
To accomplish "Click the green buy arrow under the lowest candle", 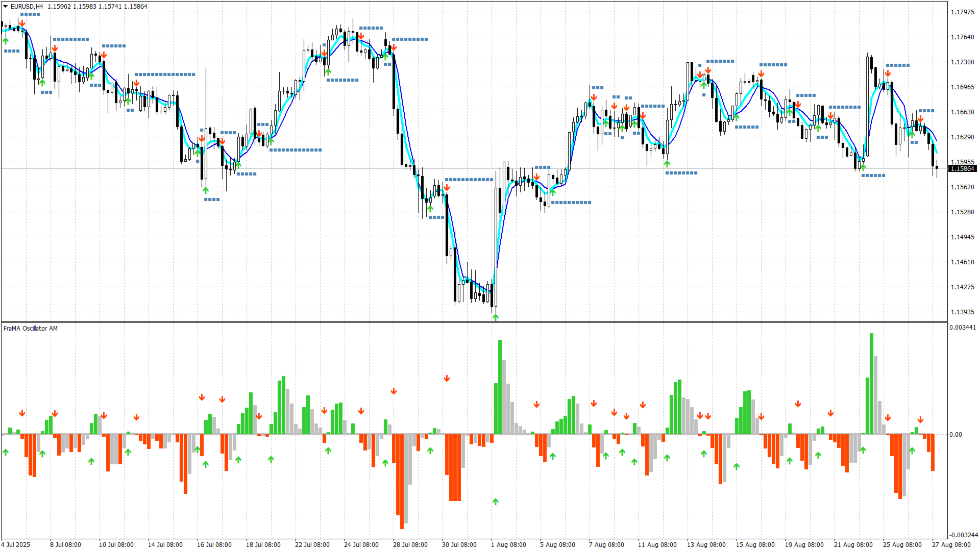I will (496, 317).
